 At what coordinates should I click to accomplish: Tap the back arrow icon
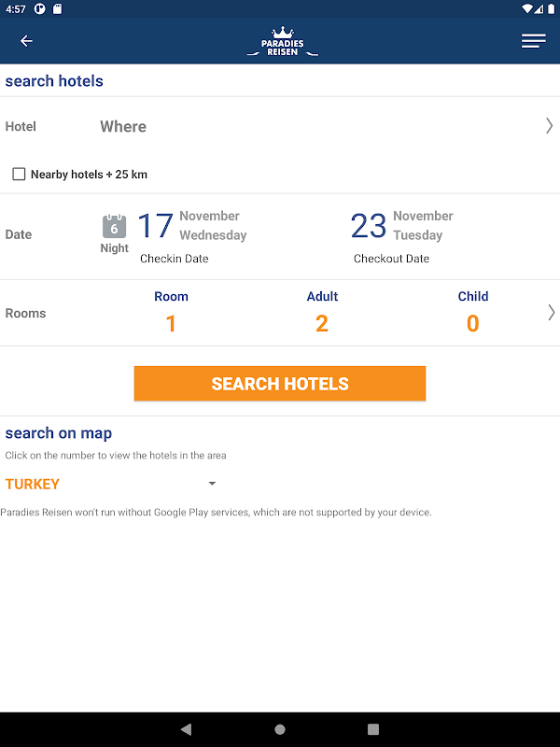coord(26,41)
